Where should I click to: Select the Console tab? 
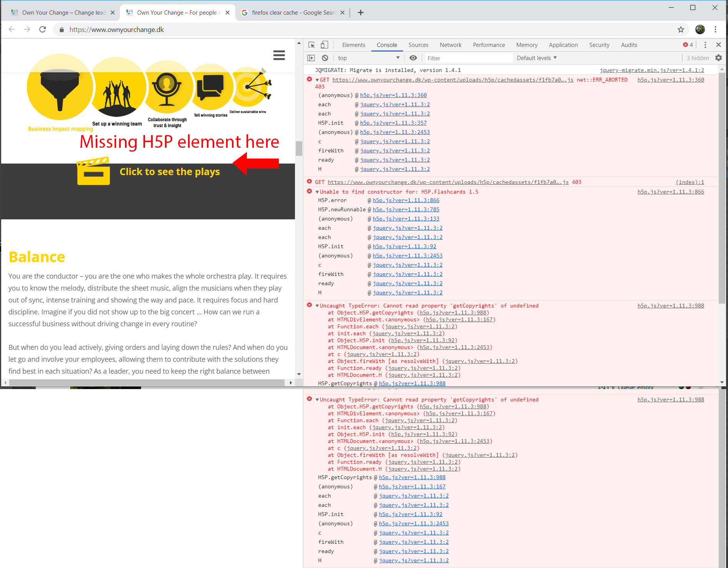[387, 45]
